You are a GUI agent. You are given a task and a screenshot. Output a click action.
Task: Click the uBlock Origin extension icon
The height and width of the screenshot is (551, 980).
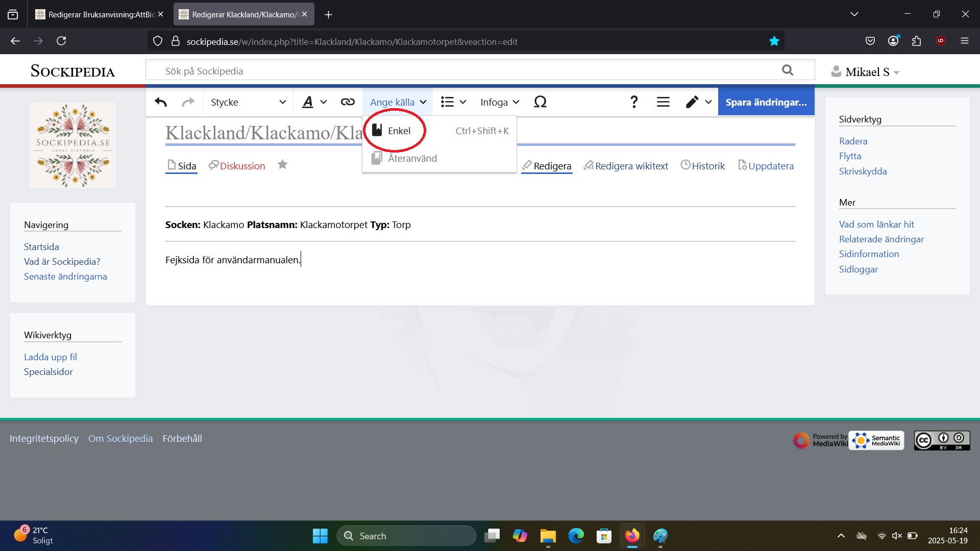coord(940,41)
